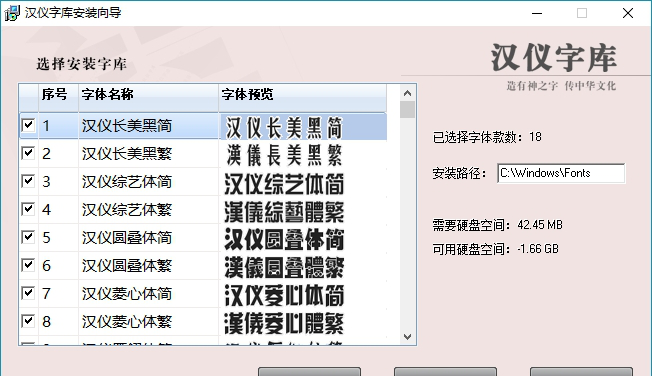Uncheck the checkbox for font 汉仪长美黑繁
The width and height of the screenshot is (652, 391).
(x=28, y=153)
